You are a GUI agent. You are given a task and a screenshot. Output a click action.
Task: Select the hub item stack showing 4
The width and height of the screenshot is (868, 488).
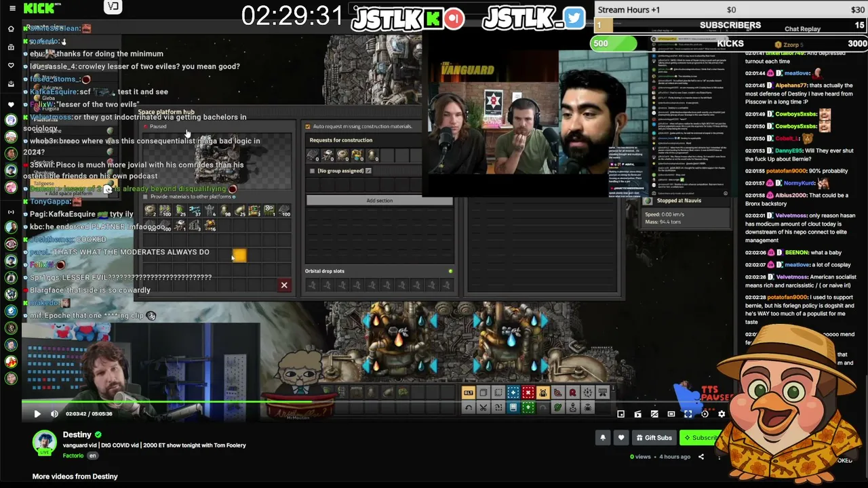pos(210,211)
